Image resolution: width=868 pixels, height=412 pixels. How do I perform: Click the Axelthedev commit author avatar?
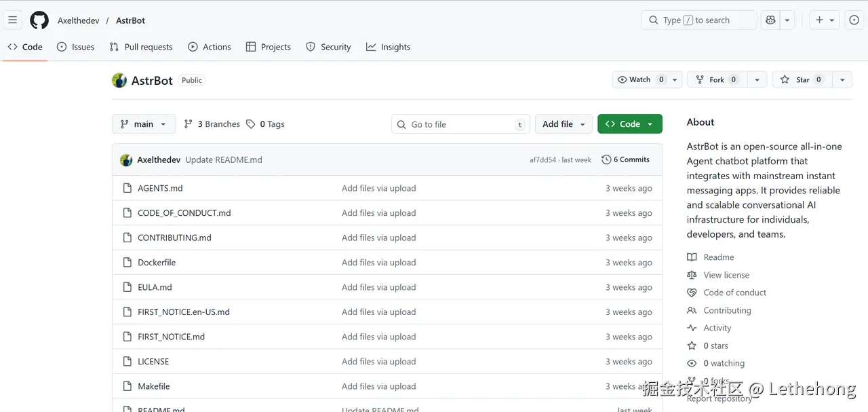click(126, 160)
